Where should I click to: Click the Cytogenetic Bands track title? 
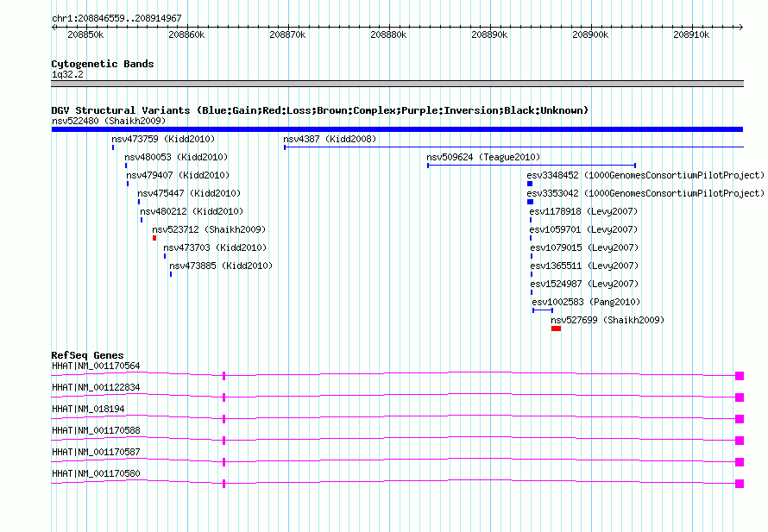click(103, 64)
